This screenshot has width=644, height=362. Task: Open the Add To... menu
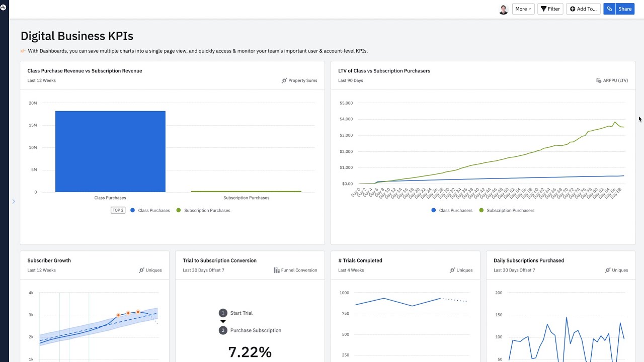pyautogui.click(x=583, y=9)
